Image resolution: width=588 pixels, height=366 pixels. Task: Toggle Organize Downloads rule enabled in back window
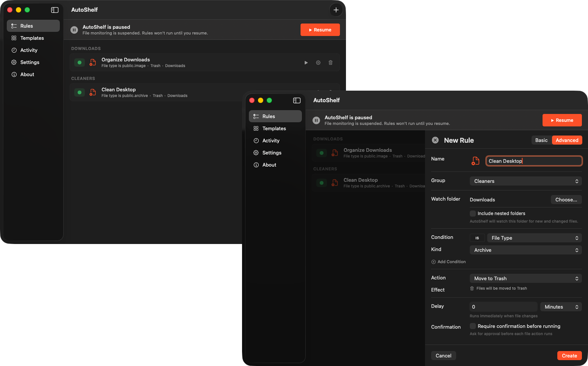(80, 63)
